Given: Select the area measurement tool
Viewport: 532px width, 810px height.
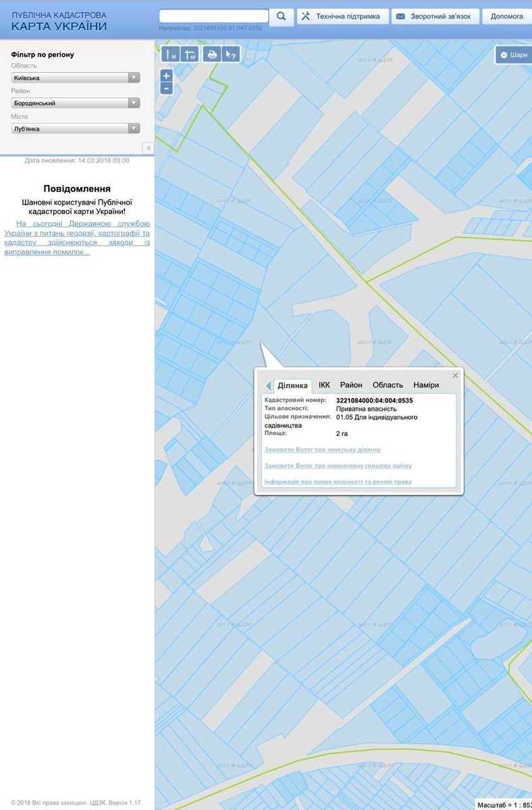Looking at the screenshot, I should 190,55.
